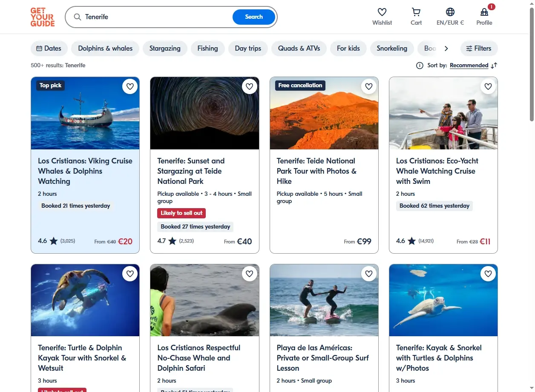
Task: Click the magnifier icon in search box
Action: (78, 17)
